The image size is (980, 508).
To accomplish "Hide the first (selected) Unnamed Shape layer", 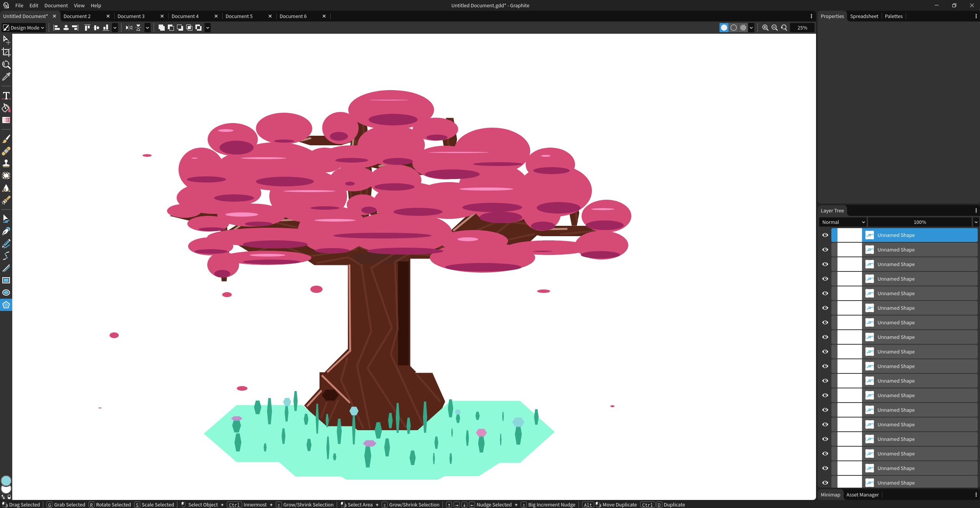I will 825,235.
